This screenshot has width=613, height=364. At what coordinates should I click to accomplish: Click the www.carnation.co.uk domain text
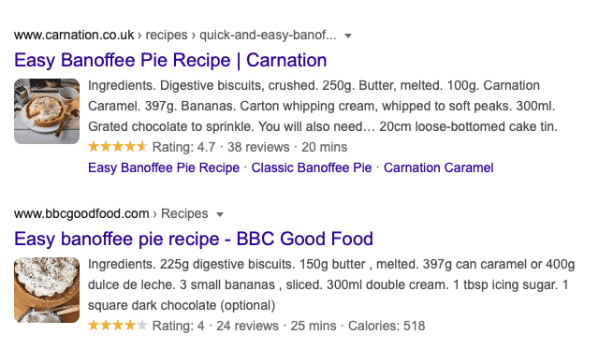pos(74,36)
